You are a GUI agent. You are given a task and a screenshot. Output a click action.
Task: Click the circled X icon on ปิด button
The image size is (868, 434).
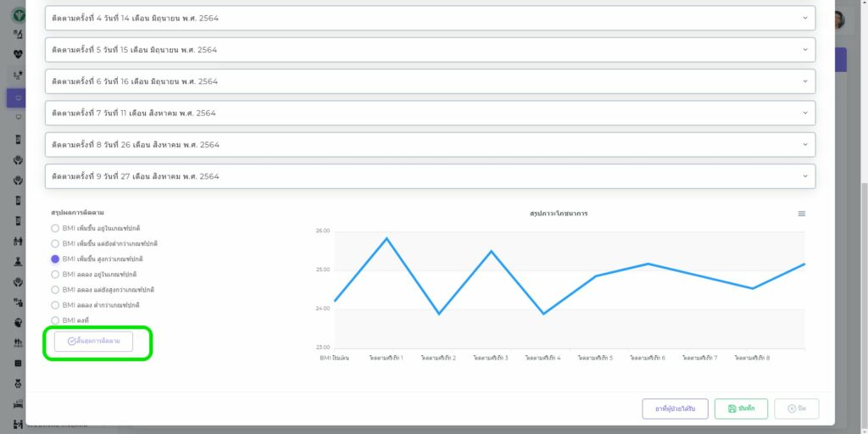[x=792, y=409]
